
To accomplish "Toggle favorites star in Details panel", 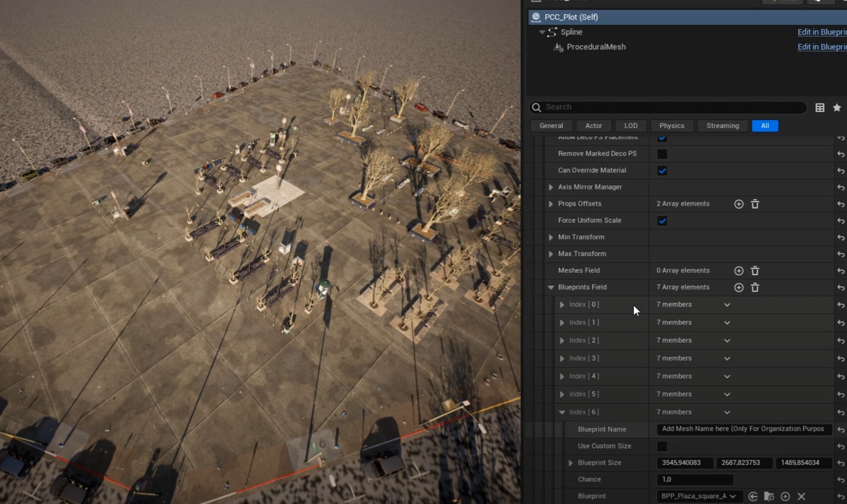I will pos(837,108).
